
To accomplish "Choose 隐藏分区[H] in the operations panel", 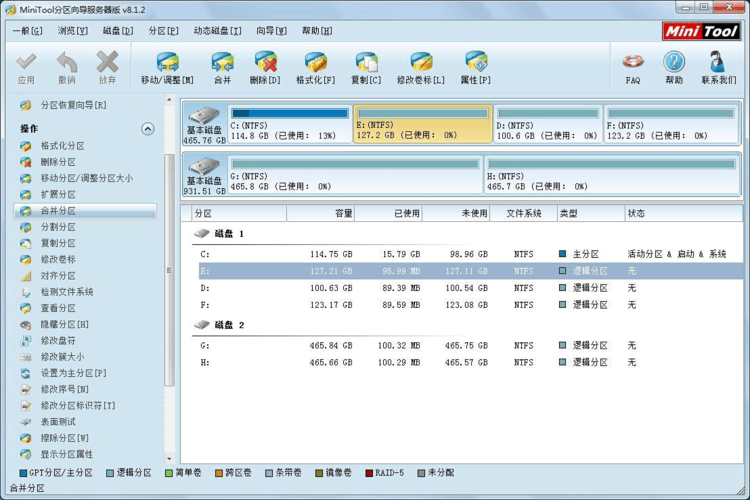I will pyautogui.click(x=65, y=325).
